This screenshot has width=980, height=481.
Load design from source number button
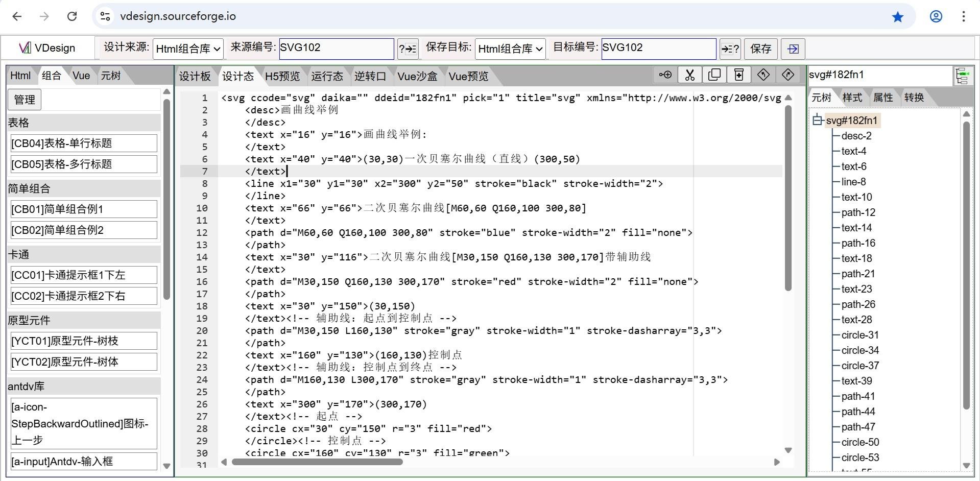[x=408, y=49]
